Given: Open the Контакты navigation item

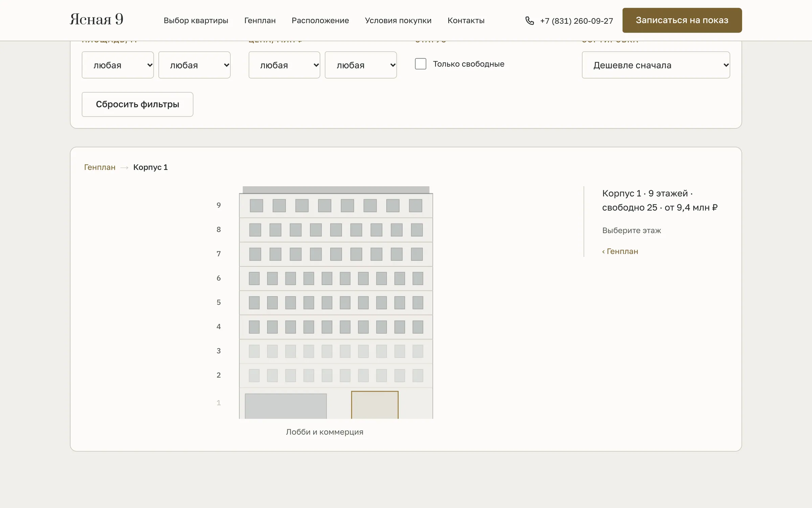Looking at the screenshot, I should pyautogui.click(x=466, y=21).
